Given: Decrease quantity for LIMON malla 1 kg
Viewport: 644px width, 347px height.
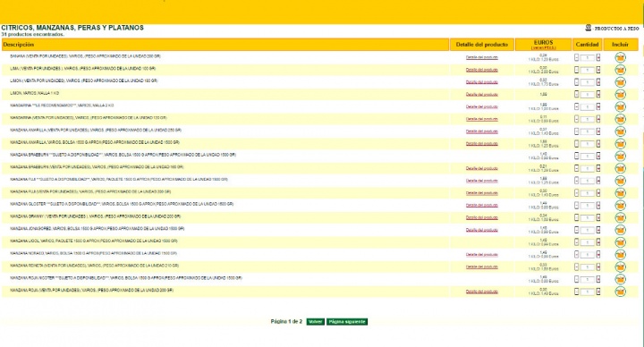Looking at the screenshot, I should point(576,95).
